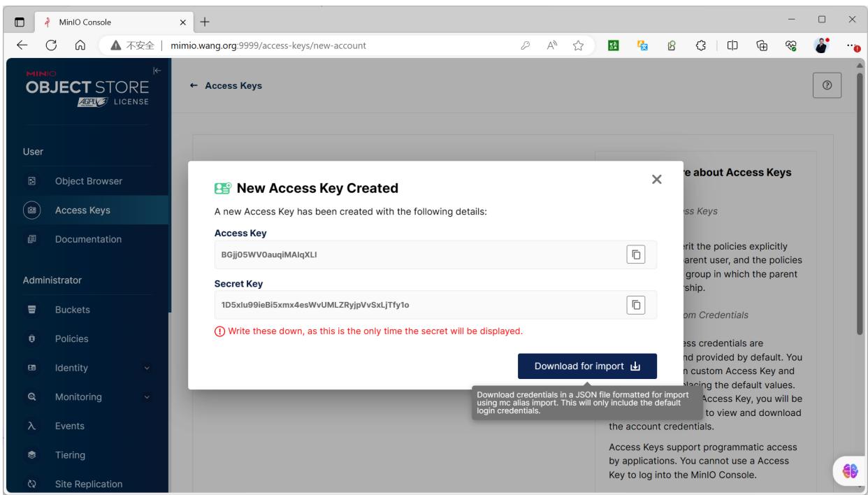Click the Monitoring magnifier icon
Screen dimensions: 868x495
pos(31,396)
